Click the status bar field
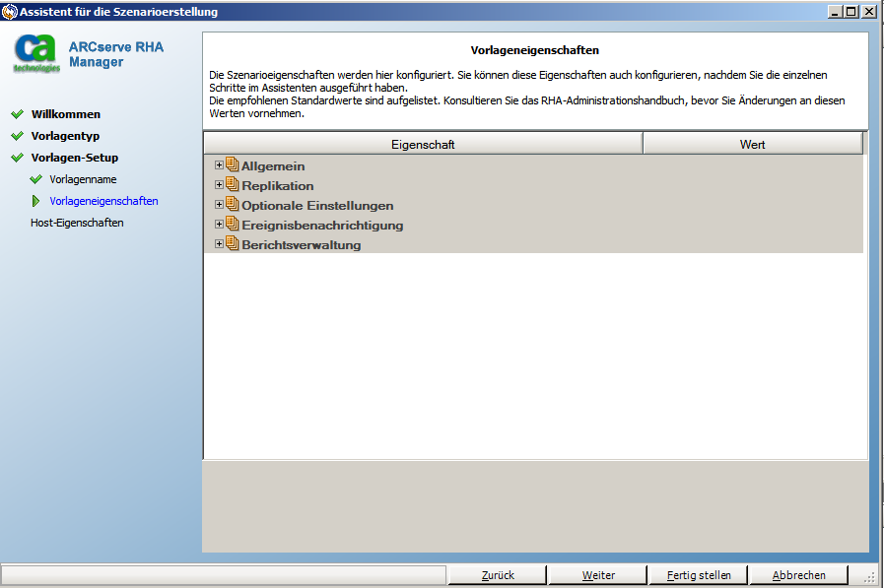The image size is (884, 588). (x=224, y=575)
